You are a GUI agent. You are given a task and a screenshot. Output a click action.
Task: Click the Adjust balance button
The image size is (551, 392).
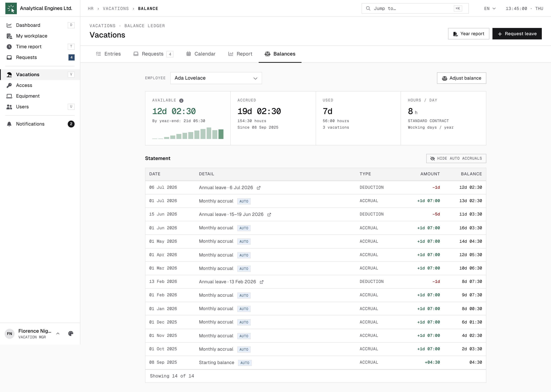[461, 78]
